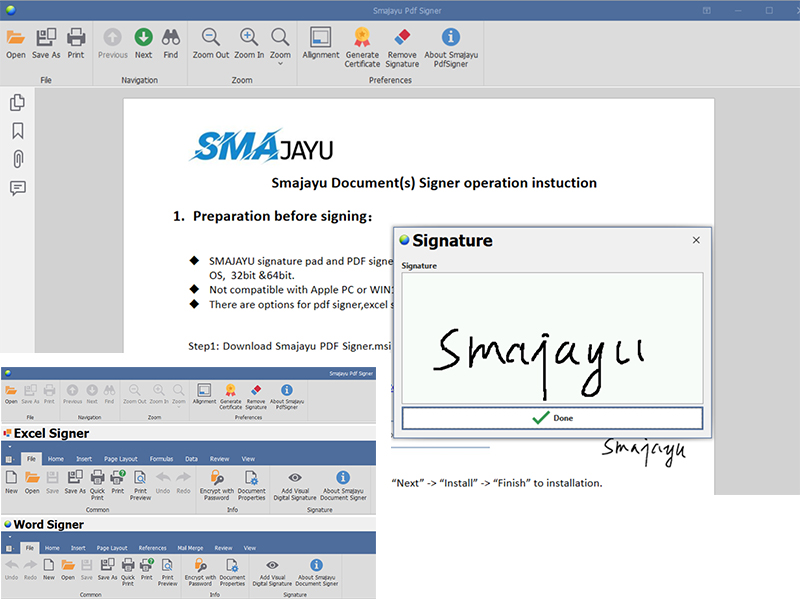Click Quick Print in Word Signer ribbon
The height and width of the screenshot is (600, 800).
[128, 572]
